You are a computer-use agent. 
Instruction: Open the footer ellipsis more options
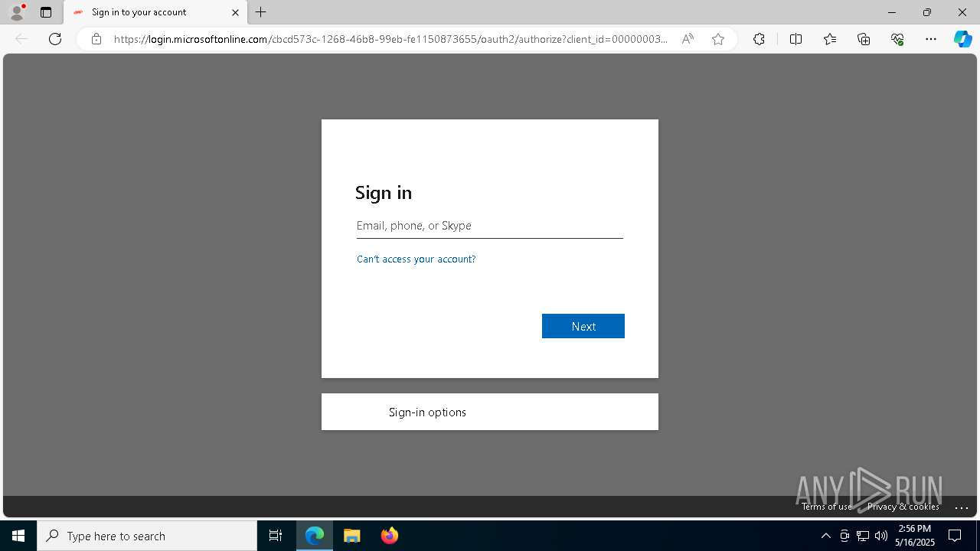point(962,507)
